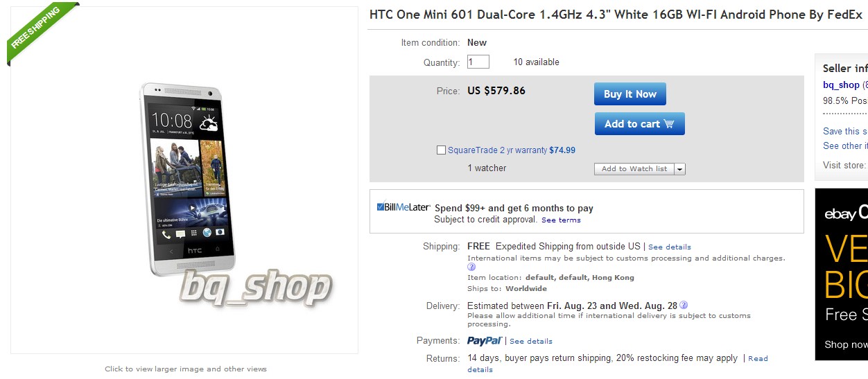Click the Add to Watch list button
The image size is (868, 379).
coord(634,169)
